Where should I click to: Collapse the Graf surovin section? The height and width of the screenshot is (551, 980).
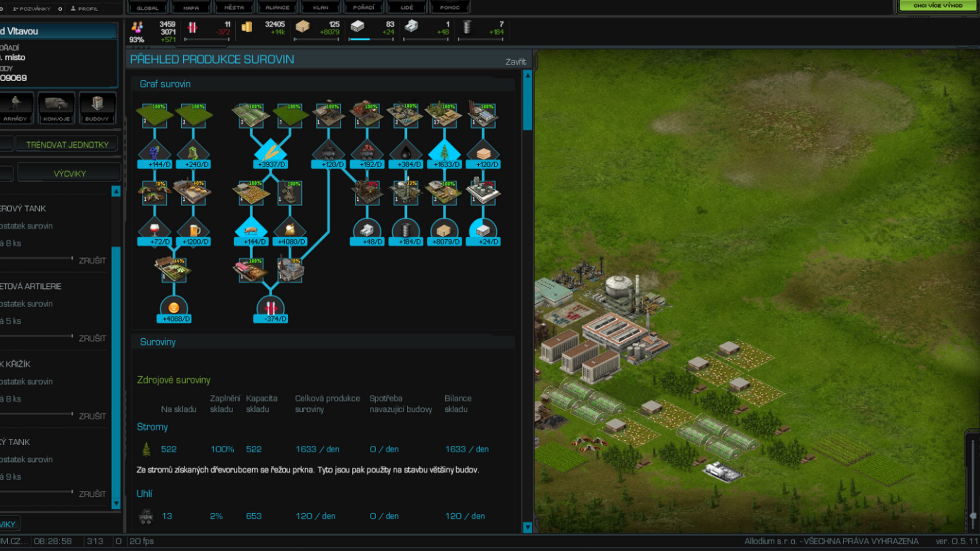[x=166, y=84]
